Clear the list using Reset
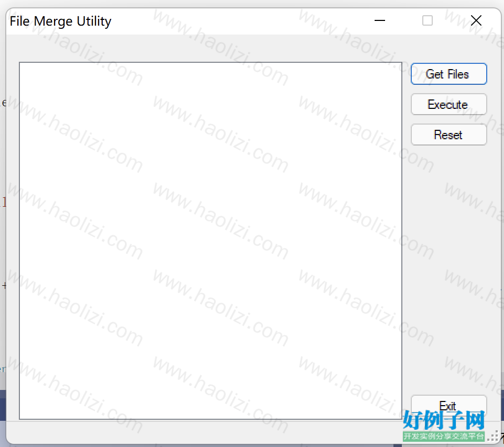The image size is (504, 447). click(x=448, y=135)
